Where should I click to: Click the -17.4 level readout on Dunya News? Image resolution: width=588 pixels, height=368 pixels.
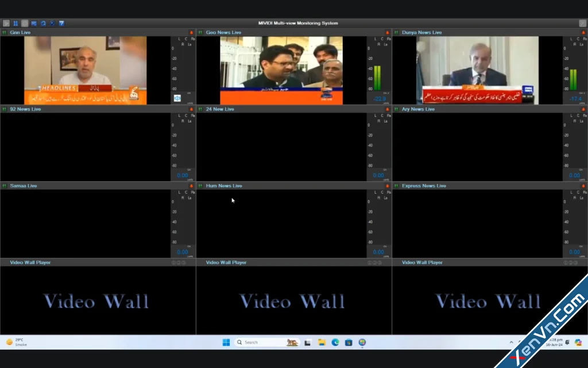pyautogui.click(x=575, y=99)
